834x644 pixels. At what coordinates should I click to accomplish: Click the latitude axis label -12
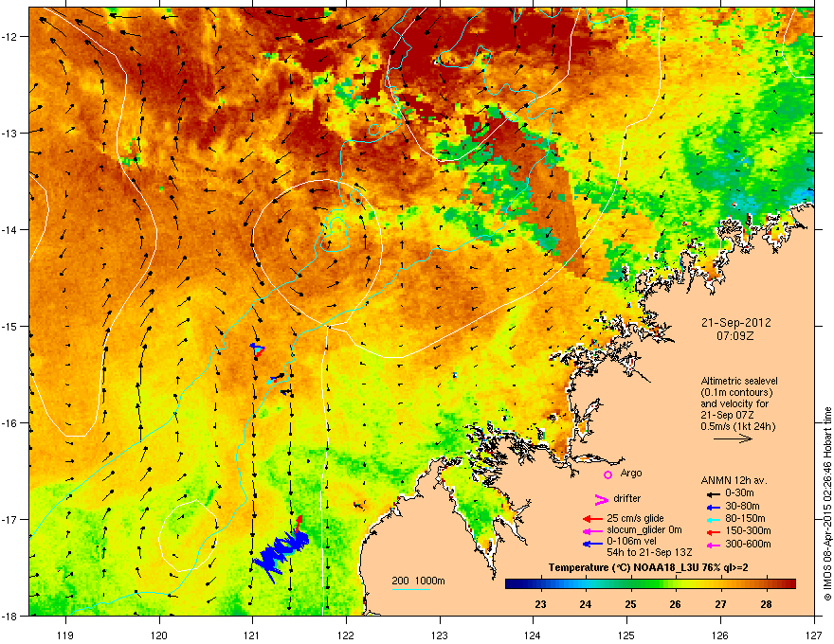click(x=10, y=36)
